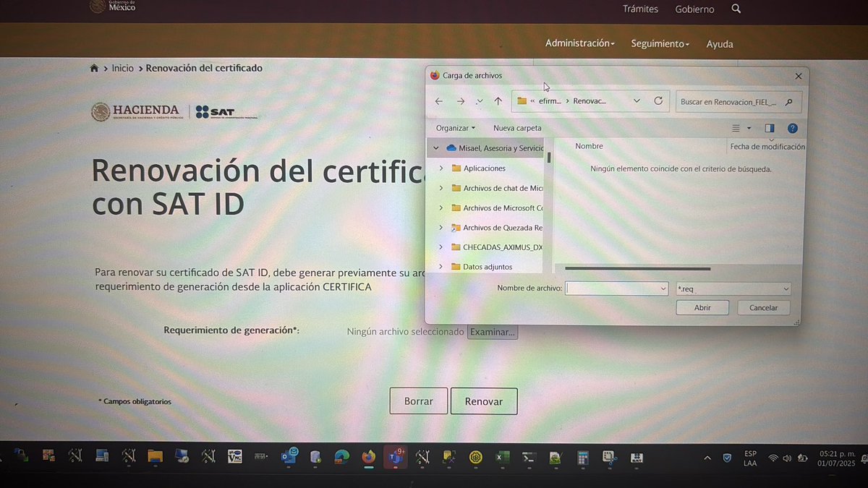
Task: Click the SAT logo
Action: click(x=226, y=113)
